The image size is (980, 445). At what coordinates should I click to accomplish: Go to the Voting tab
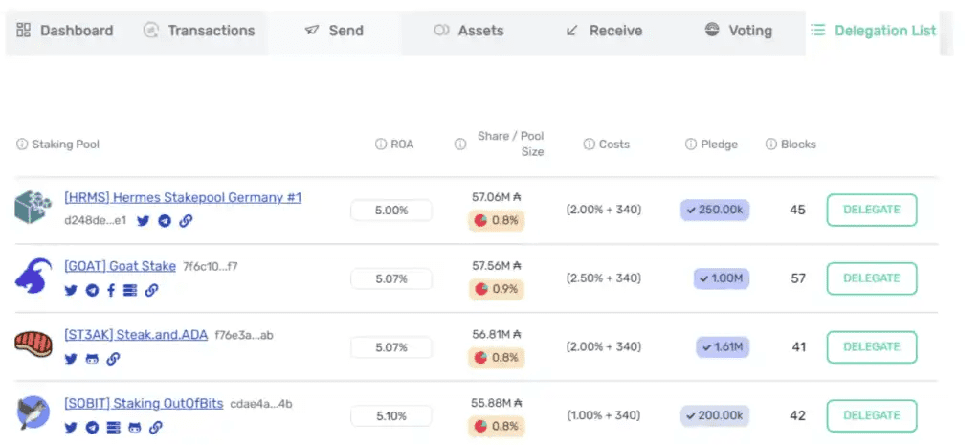[x=738, y=31]
